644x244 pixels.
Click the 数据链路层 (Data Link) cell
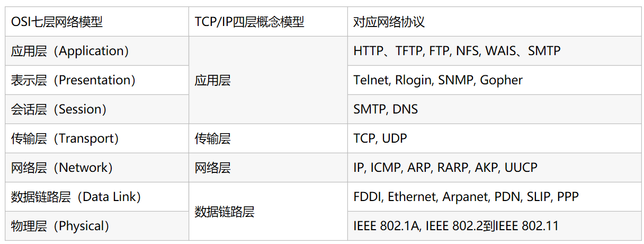click(97, 197)
